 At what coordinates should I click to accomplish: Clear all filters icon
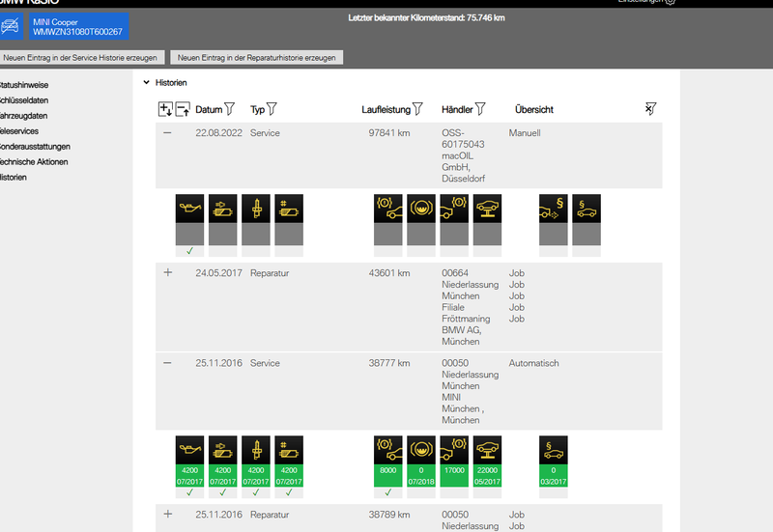(x=650, y=109)
